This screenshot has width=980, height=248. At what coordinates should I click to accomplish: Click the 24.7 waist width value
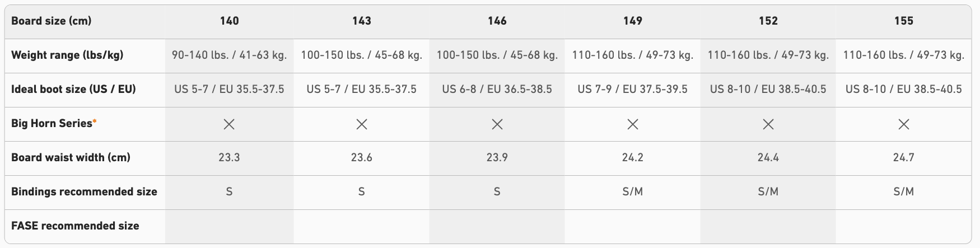904,157
